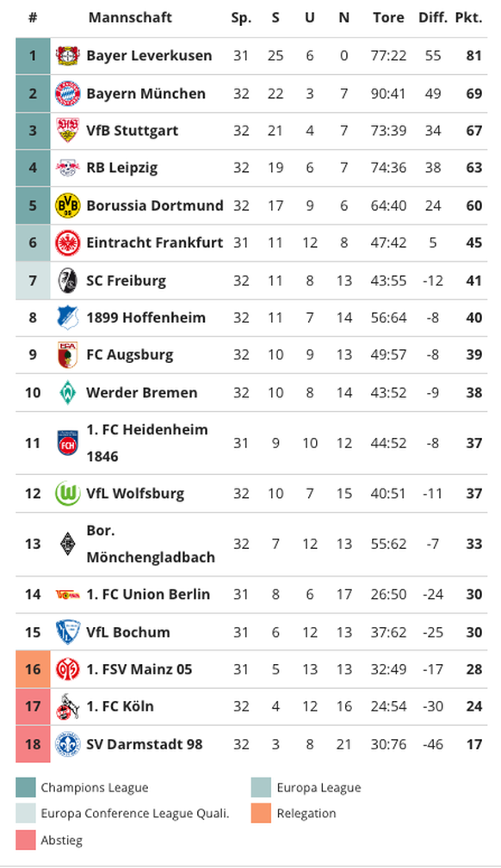
Task: Select the SV Darmstadt 98 crest
Action: pyautogui.click(x=68, y=744)
